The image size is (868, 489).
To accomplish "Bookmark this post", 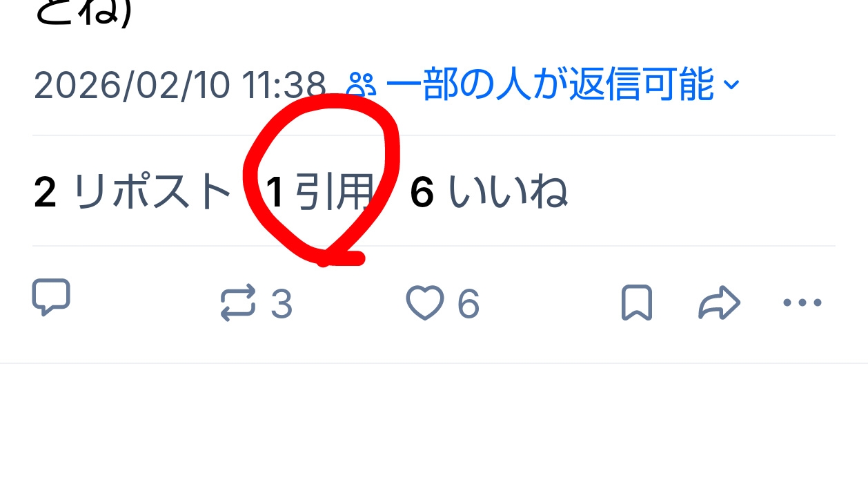I will coord(636,303).
